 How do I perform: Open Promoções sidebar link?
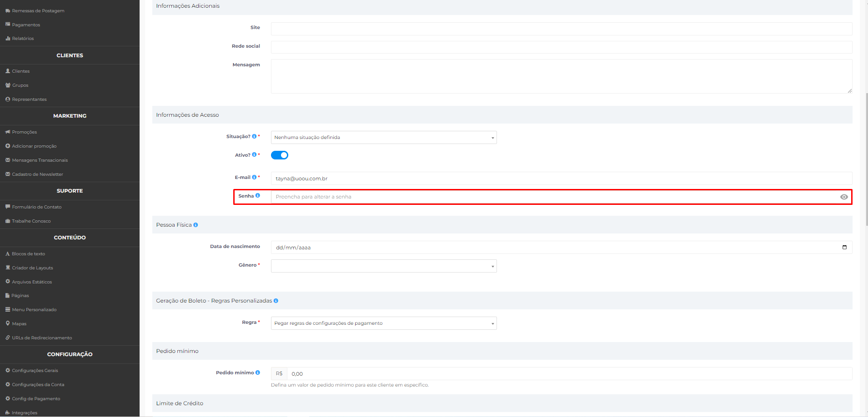[x=25, y=132]
